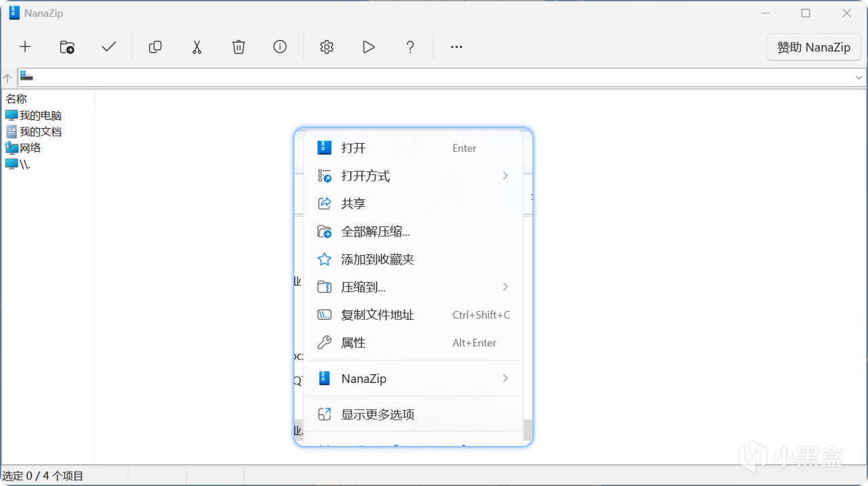Click the 名称 column header
The image size is (868, 486).
[16, 99]
